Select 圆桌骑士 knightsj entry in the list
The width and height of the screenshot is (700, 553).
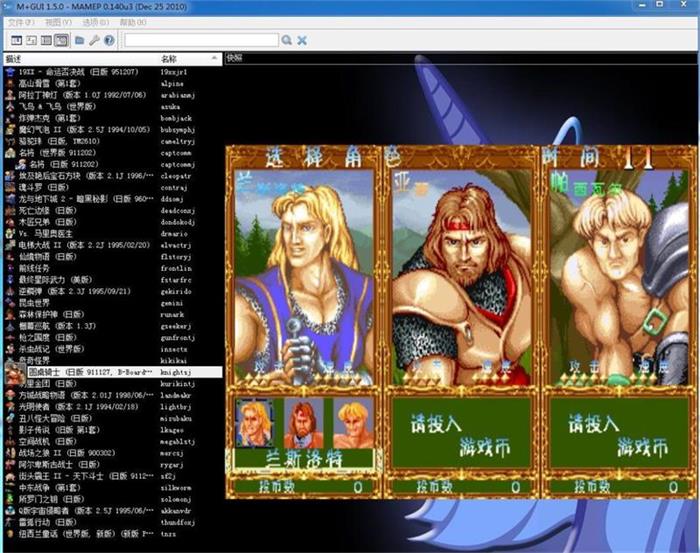(x=80, y=371)
